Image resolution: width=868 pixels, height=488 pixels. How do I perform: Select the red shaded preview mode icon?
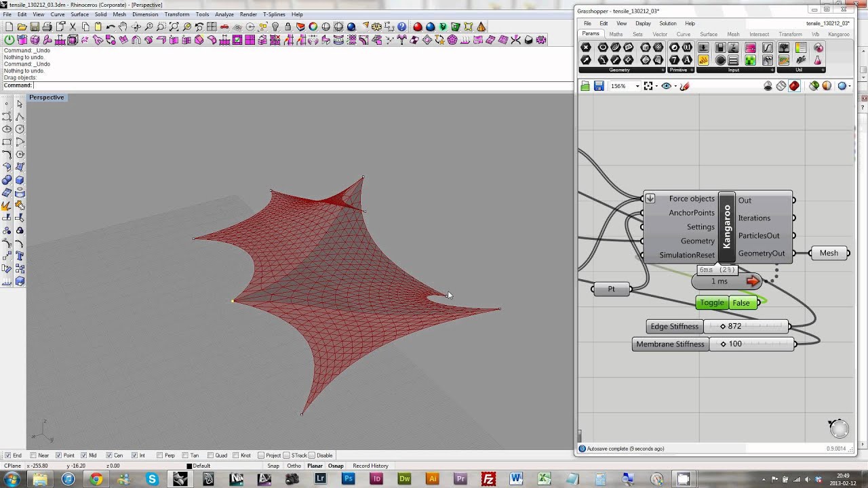click(794, 86)
